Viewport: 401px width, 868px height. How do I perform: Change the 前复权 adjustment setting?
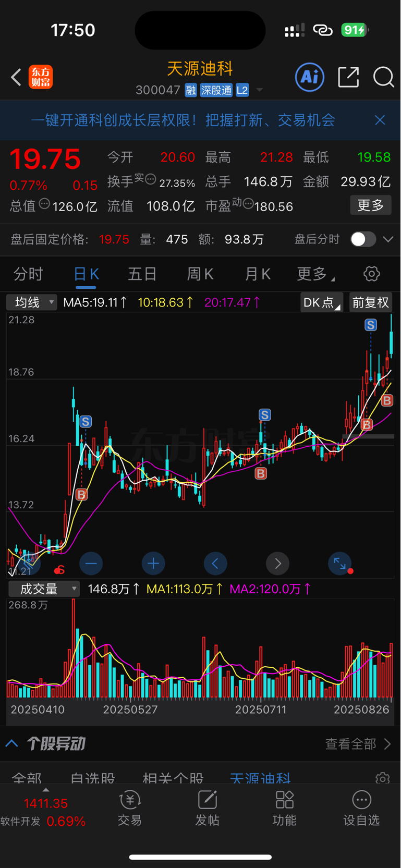pos(371,302)
